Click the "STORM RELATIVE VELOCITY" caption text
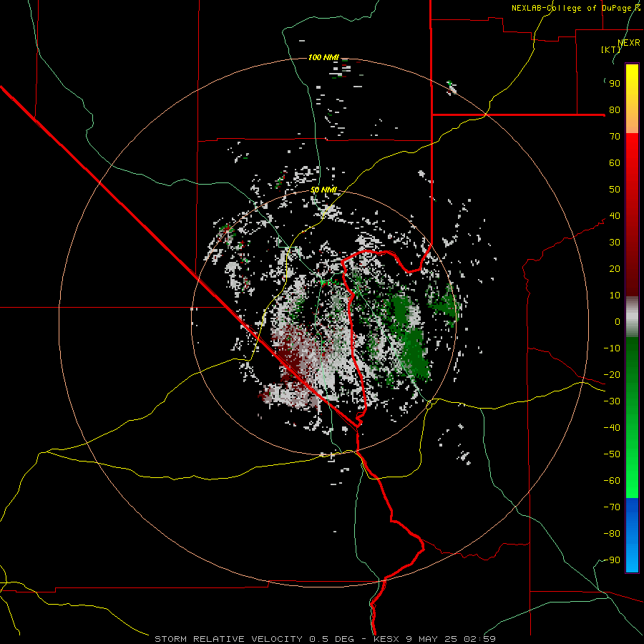644x644 pixels. (x=228, y=639)
